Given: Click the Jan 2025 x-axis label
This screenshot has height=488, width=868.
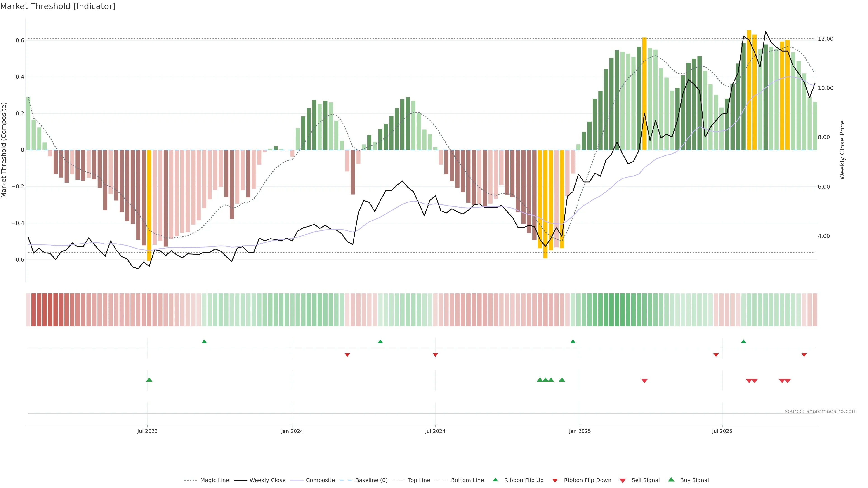Looking at the screenshot, I should click(580, 431).
